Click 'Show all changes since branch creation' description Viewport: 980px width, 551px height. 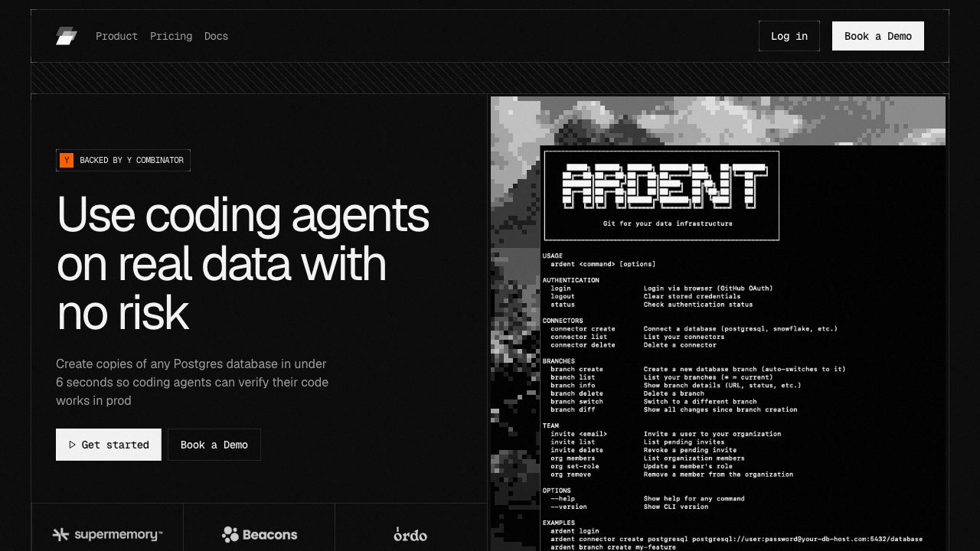720,409
